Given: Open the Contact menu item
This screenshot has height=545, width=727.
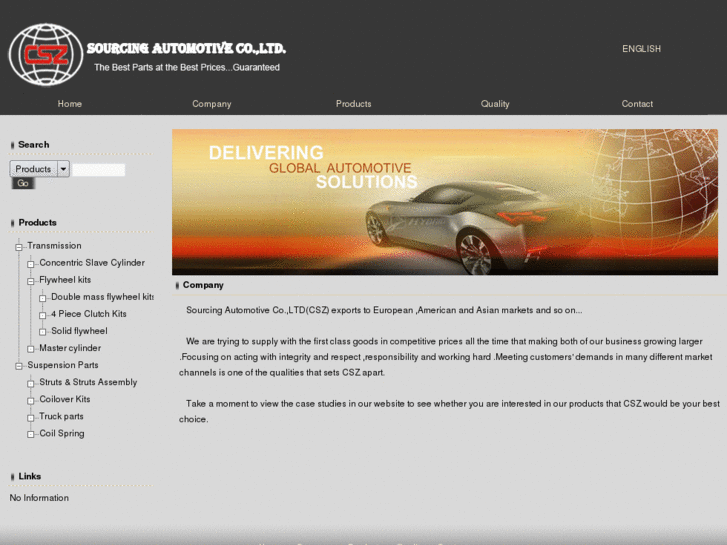Looking at the screenshot, I should pos(637,104).
